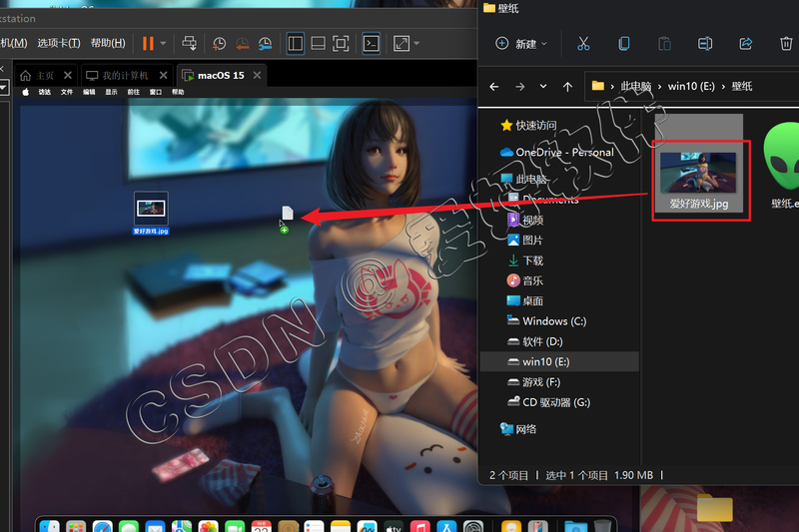Image resolution: width=799 pixels, height=532 pixels.
Task: Click the Safari icon in macOS Dock
Action: [x=103, y=526]
